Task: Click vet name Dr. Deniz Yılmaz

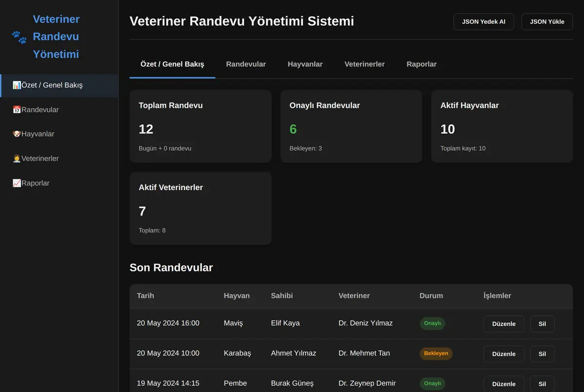Action: pos(365,323)
